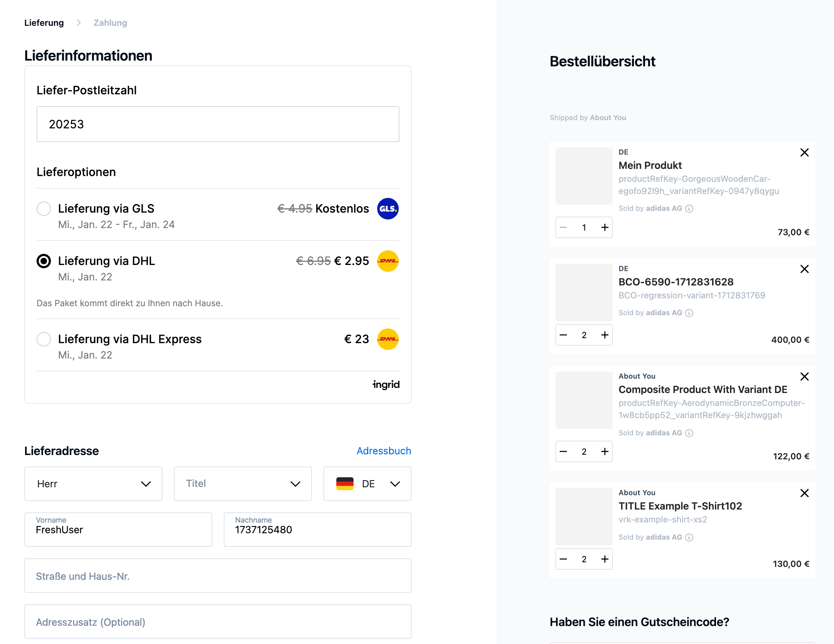This screenshot has height=644, width=834.
Task: Remove BCO-6590-1712831628 item with X icon
Action: (804, 269)
